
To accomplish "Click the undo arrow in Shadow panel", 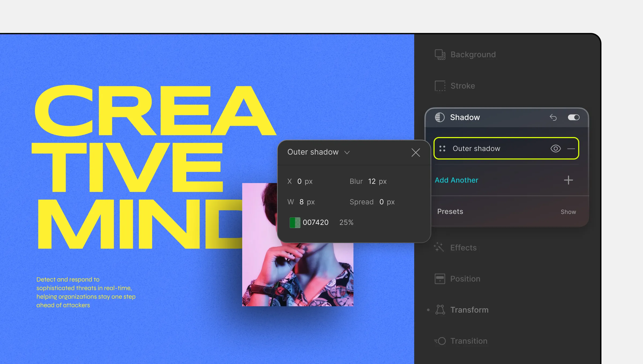I will tap(553, 117).
